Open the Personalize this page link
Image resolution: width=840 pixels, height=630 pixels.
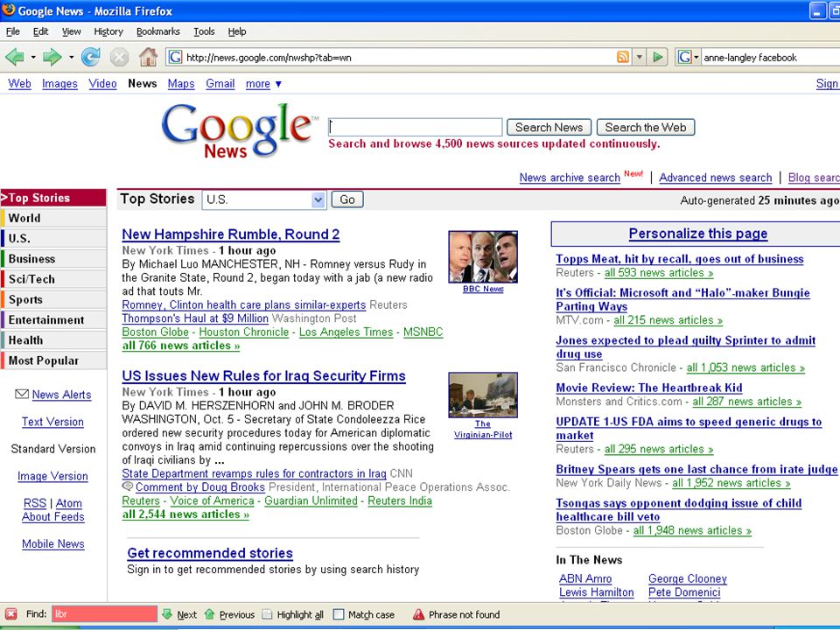[x=697, y=234]
